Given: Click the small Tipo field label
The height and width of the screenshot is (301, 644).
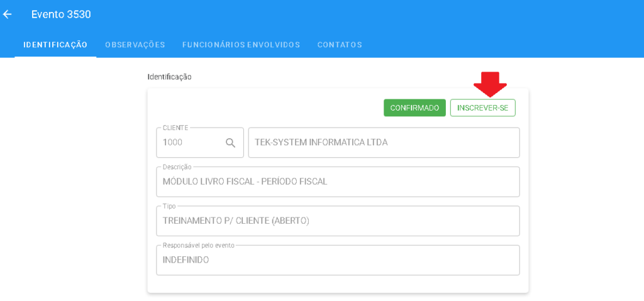Looking at the screenshot, I should point(169,206).
